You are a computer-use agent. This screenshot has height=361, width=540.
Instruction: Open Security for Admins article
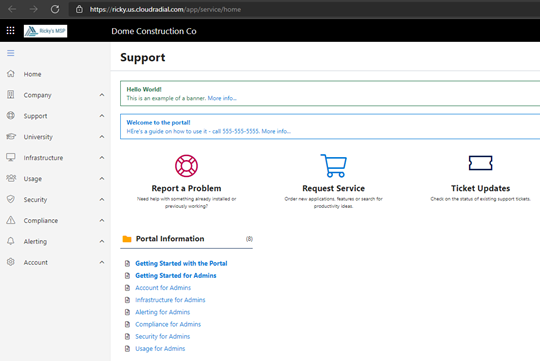(163, 337)
